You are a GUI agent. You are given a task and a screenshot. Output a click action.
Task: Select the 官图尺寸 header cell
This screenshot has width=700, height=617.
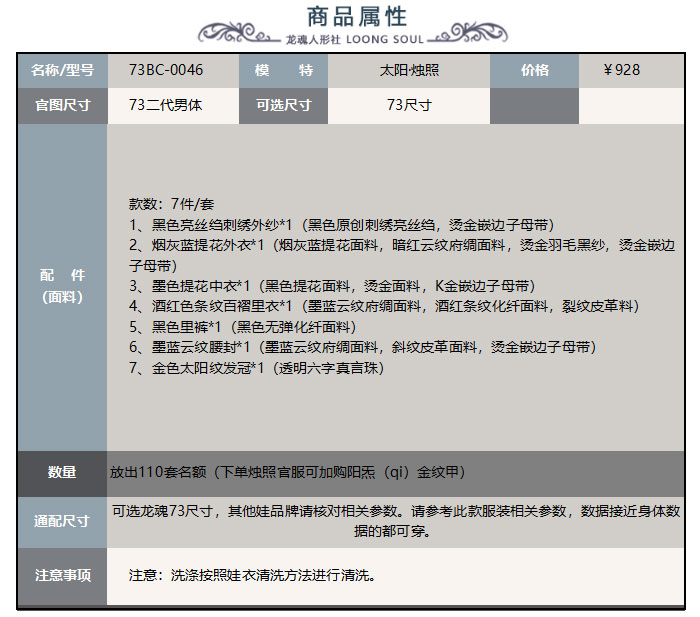click(x=62, y=105)
